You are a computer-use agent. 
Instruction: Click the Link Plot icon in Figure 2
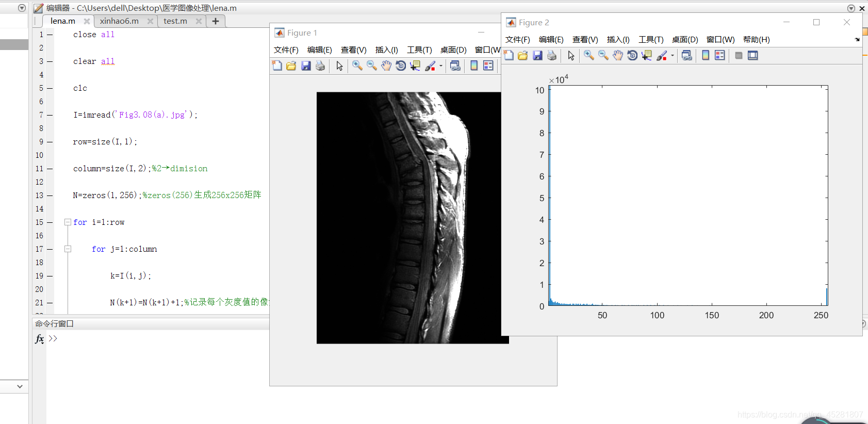686,55
